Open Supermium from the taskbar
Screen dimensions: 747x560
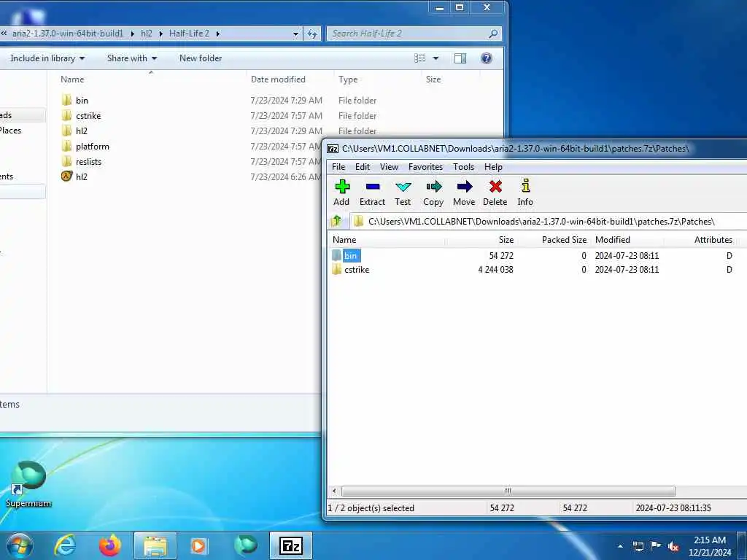(245, 545)
